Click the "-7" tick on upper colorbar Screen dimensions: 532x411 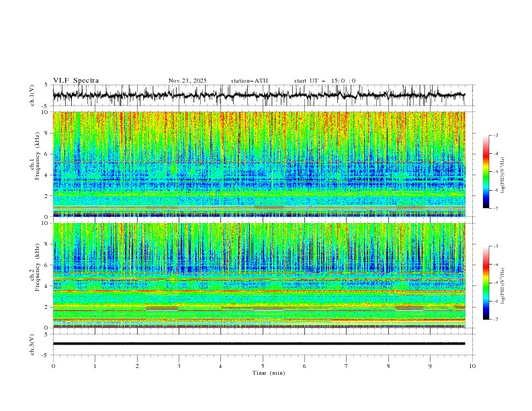tap(495, 208)
